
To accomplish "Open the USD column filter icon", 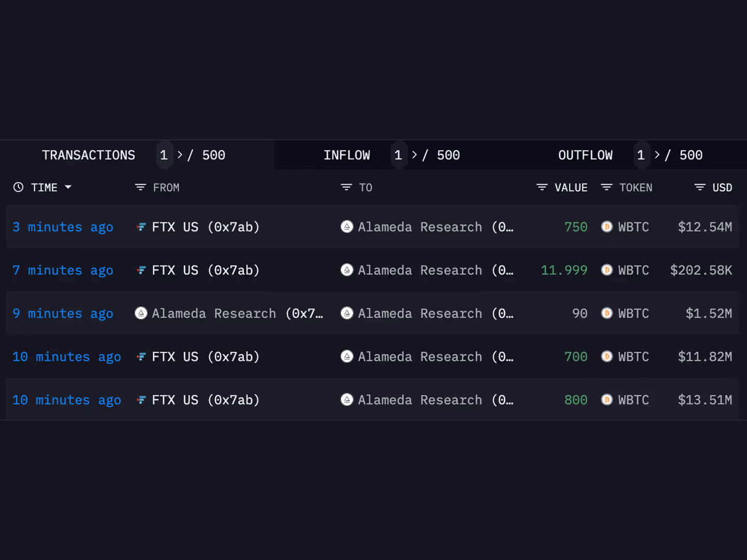I will tap(700, 187).
